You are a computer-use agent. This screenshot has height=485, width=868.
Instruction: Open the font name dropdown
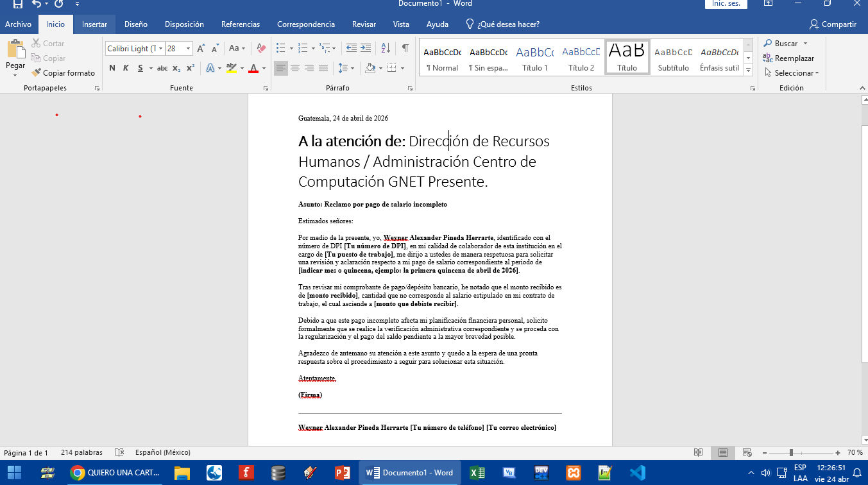tap(159, 49)
